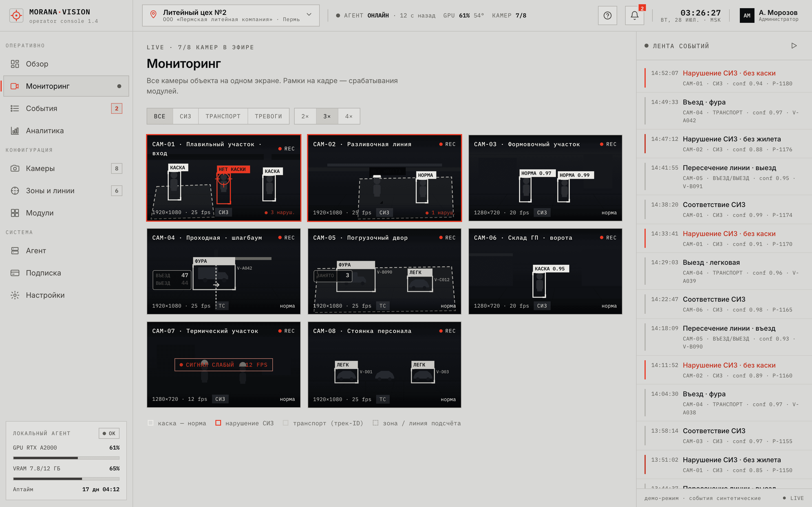Switch to the ТРАНСПОРТ filter tab
This screenshot has width=812, height=507.
pyautogui.click(x=223, y=116)
